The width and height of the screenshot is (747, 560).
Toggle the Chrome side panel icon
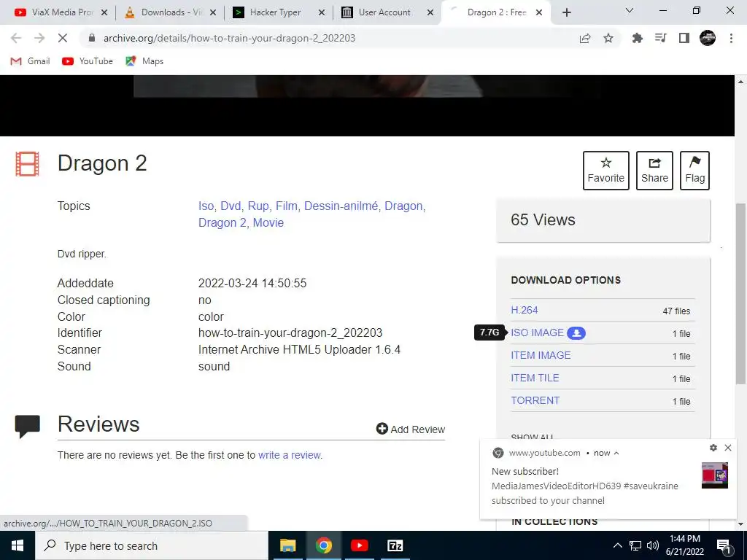pos(684,38)
